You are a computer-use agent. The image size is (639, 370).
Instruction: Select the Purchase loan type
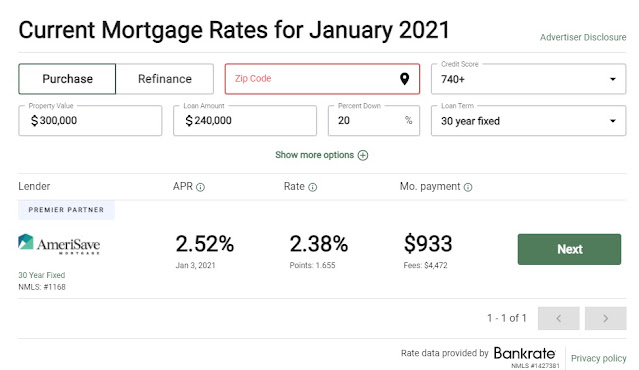coord(67,79)
